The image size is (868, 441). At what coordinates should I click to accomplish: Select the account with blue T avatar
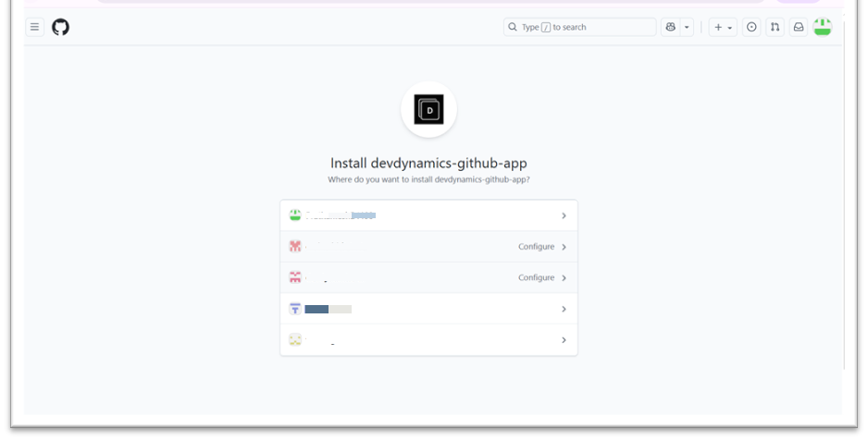(x=429, y=309)
